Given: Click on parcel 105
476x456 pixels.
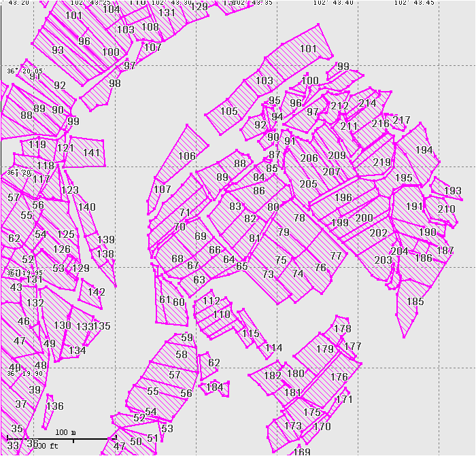Looking at the screenshot, I should (x=228, y=111).
